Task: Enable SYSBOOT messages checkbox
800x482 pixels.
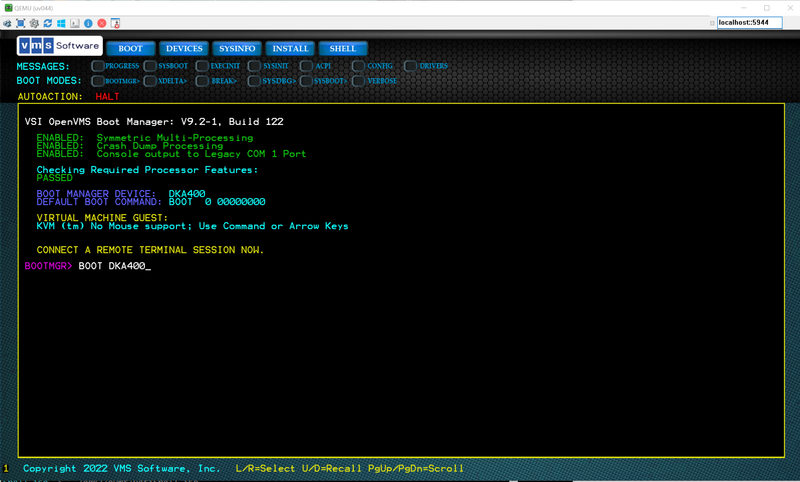Action: pyautogui.click(x=149, y=66)
